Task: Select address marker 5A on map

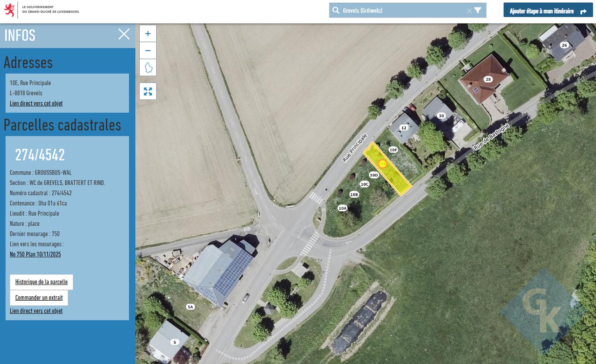Action: click(x=190, y=307)
